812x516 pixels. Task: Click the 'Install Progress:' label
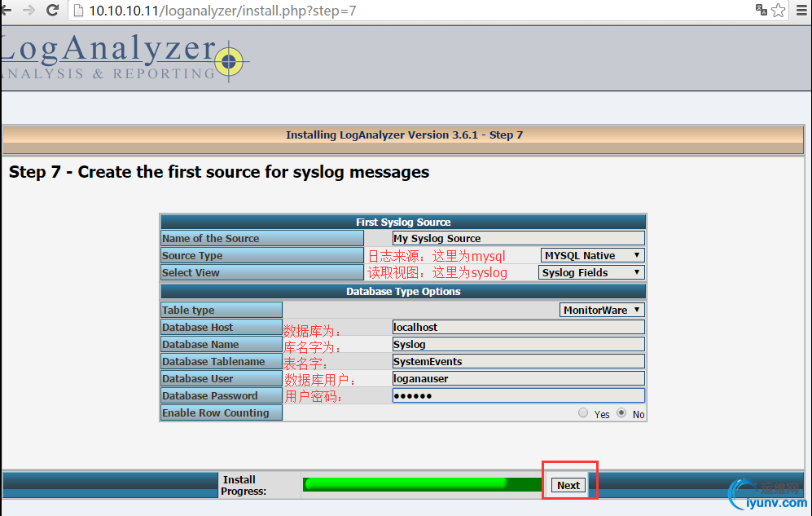[244, 486]
